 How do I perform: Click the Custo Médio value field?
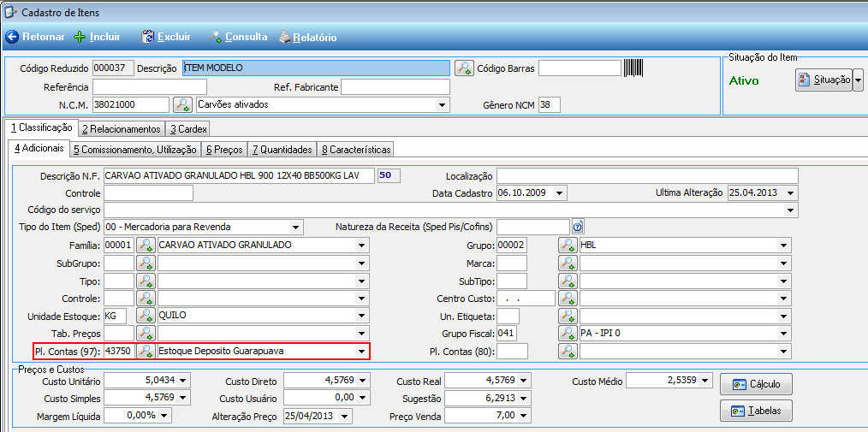(x=669, y=381)
